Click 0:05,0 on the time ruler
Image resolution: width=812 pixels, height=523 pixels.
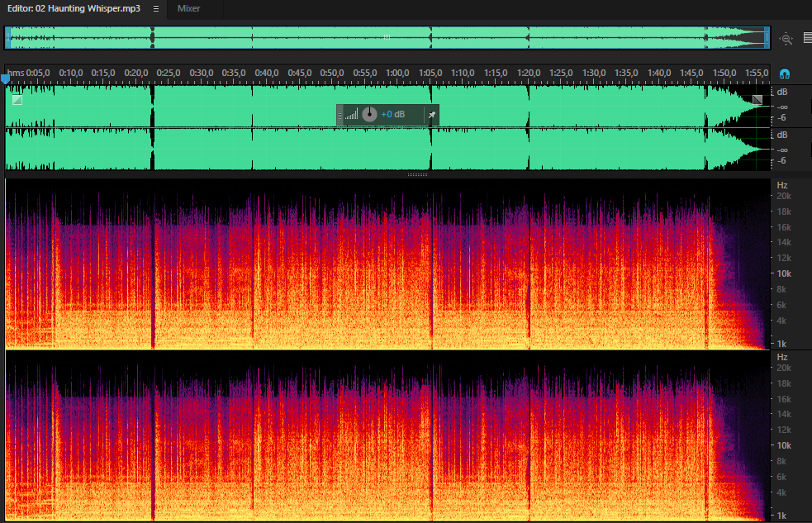(38, 73)
